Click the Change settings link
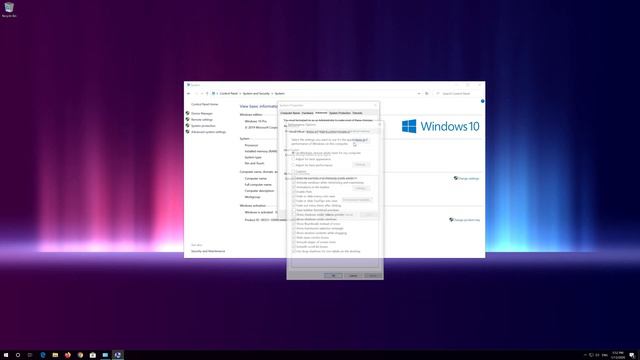 pyautogui.click(x=468, y=178)
